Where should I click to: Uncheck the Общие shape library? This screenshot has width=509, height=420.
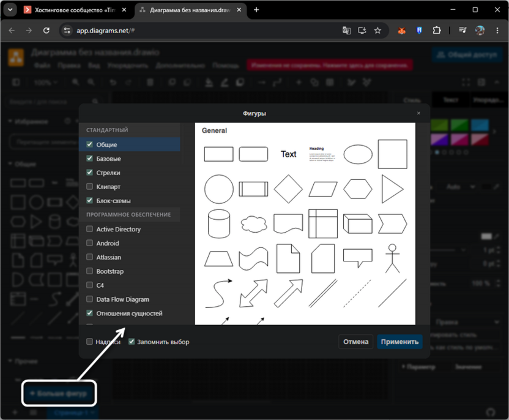pyautogui.click(x=89, y=144)
